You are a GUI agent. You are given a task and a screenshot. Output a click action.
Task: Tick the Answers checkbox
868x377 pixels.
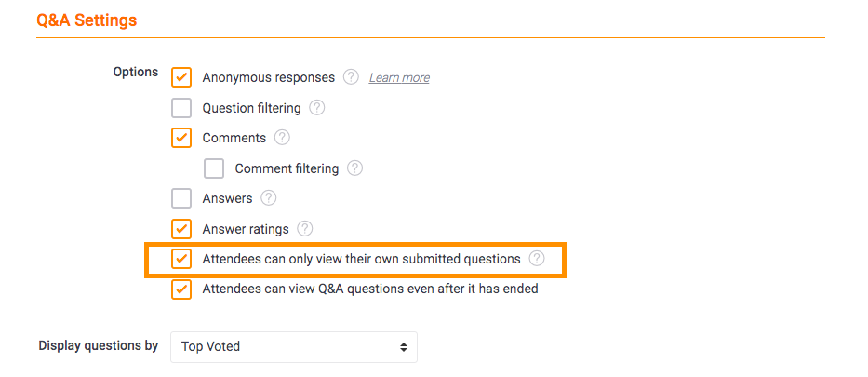click(x=181, y=198)
